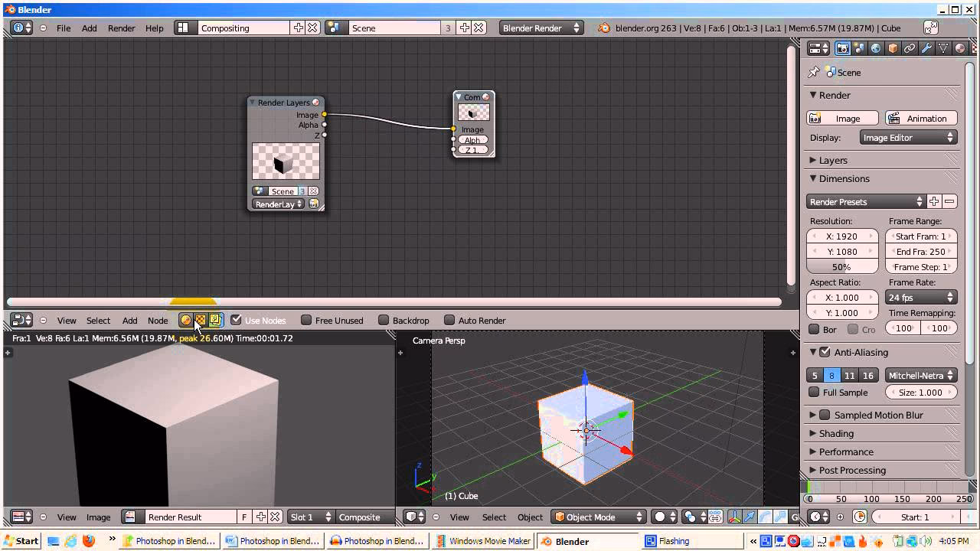The height and width of the screenshot is (551, 980).
Task: Open the Render tab camera icon in Properties
Action: [x=843, y=47]
